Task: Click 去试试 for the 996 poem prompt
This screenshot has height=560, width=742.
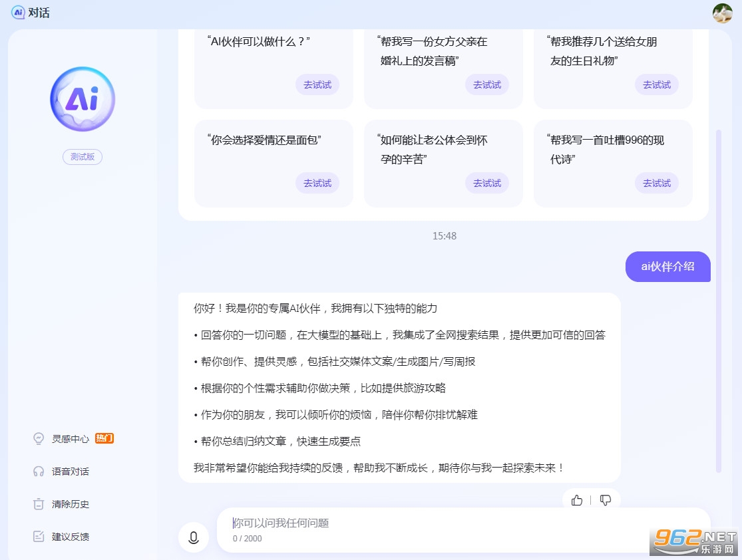Action: point(657,183)
